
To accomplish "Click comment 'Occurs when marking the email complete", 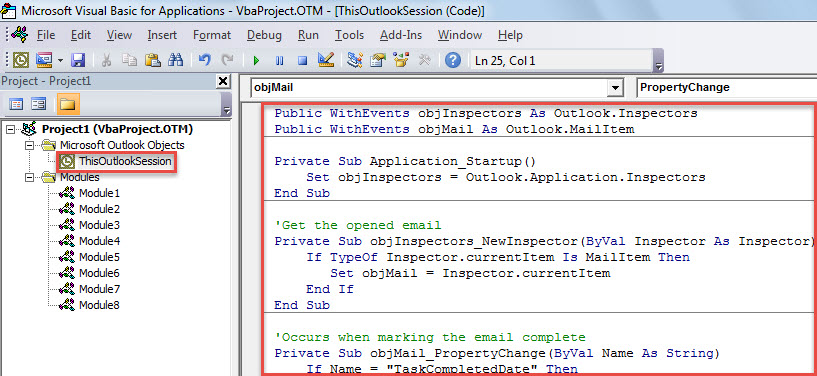I will coord(430,337).
